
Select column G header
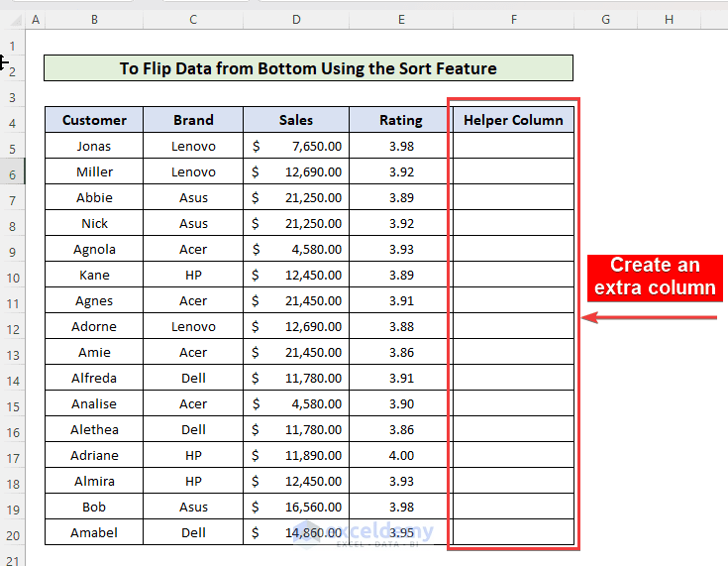tap(605, 20)
